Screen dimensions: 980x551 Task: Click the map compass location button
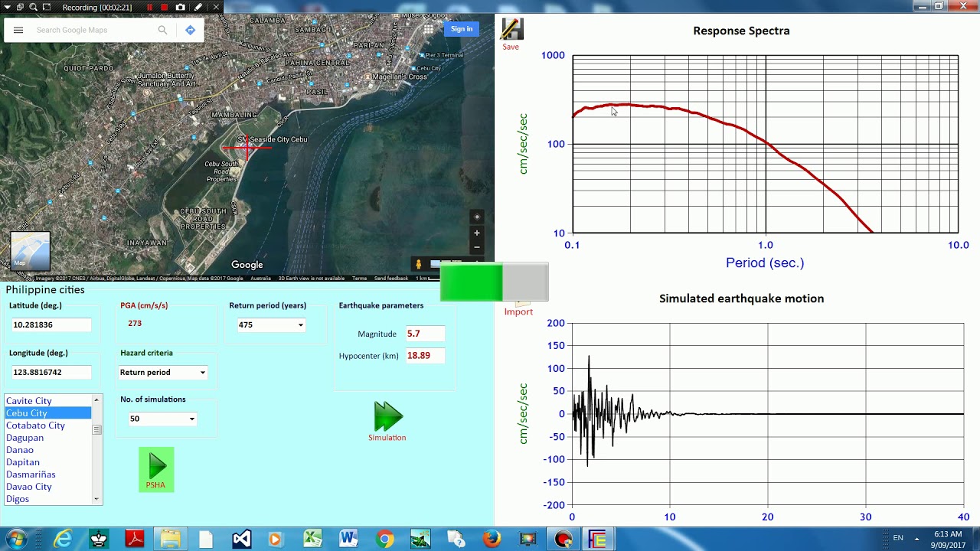476,217
